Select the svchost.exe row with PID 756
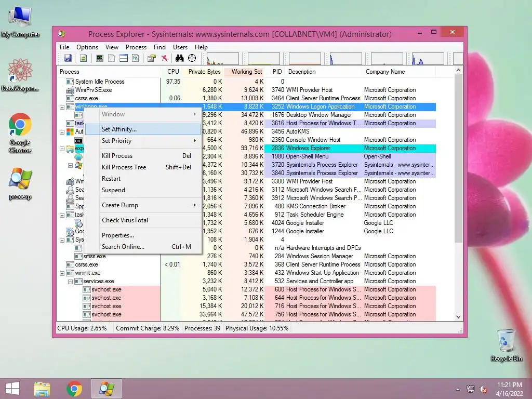 (x=246, y=314)
